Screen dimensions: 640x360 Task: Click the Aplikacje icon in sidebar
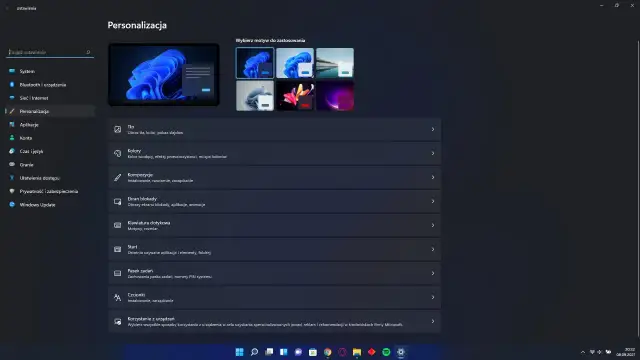12,124
